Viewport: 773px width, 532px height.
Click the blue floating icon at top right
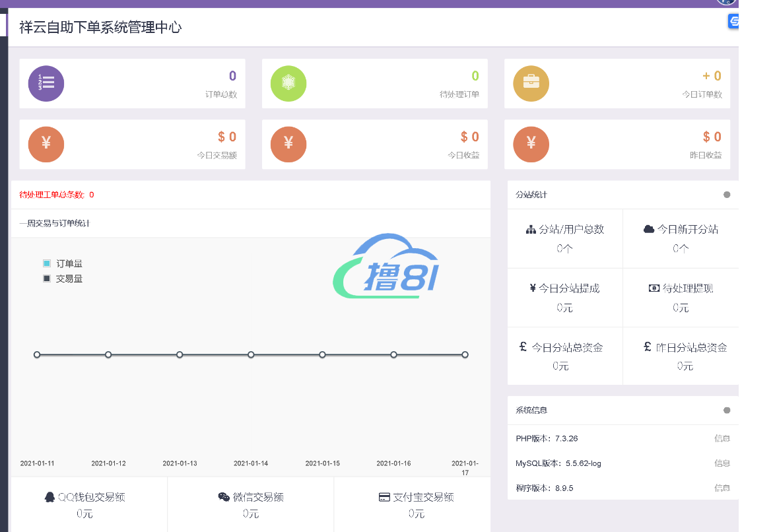[733, 22]
